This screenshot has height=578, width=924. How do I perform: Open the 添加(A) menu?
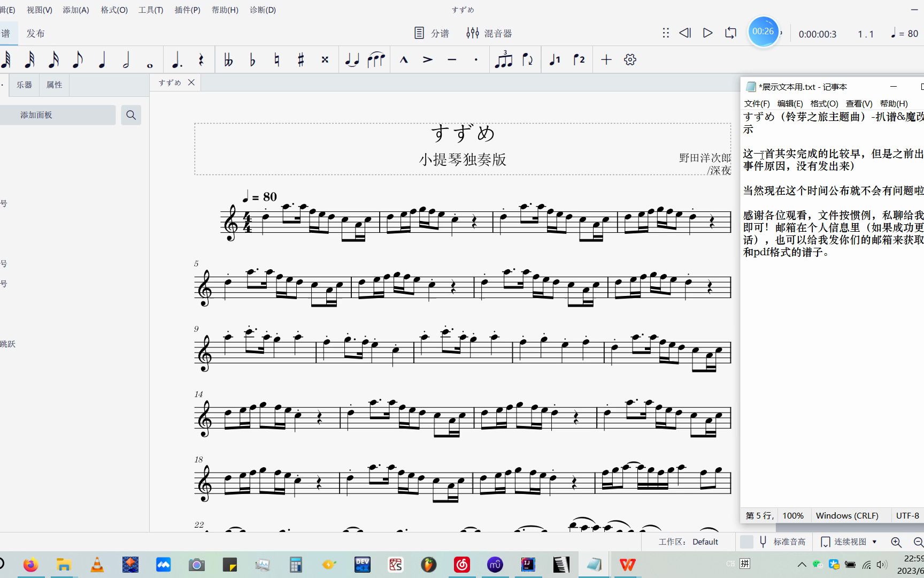click(76, 10)
